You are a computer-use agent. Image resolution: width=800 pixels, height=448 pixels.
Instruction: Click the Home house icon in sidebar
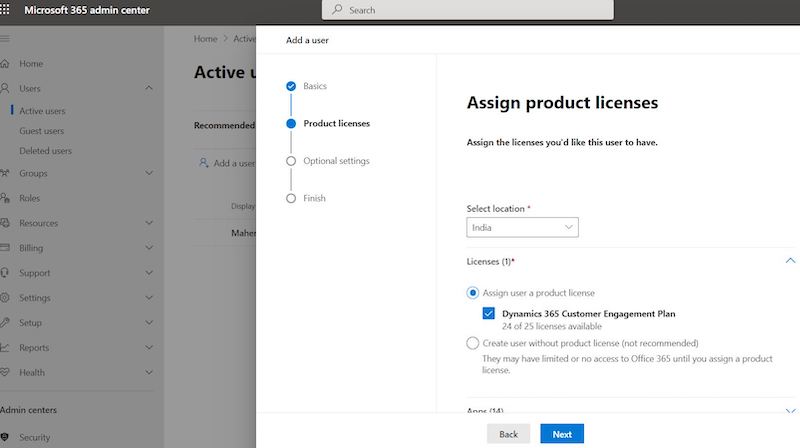[5, 64]
